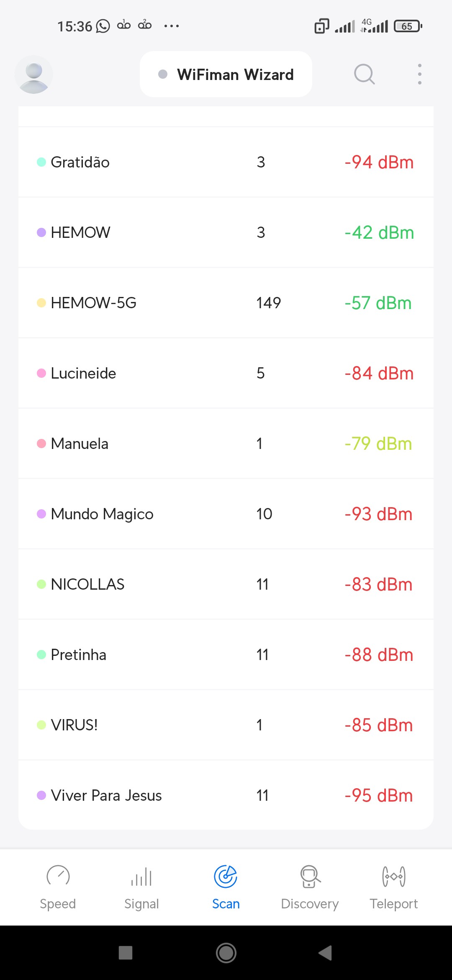This screenshot has width=452, height=980.
Task: Tap the search magnifier icon
Action: 364,75
